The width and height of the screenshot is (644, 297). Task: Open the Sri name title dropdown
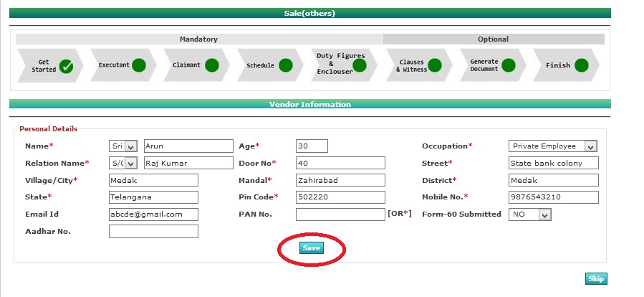[x=122, y=146]
